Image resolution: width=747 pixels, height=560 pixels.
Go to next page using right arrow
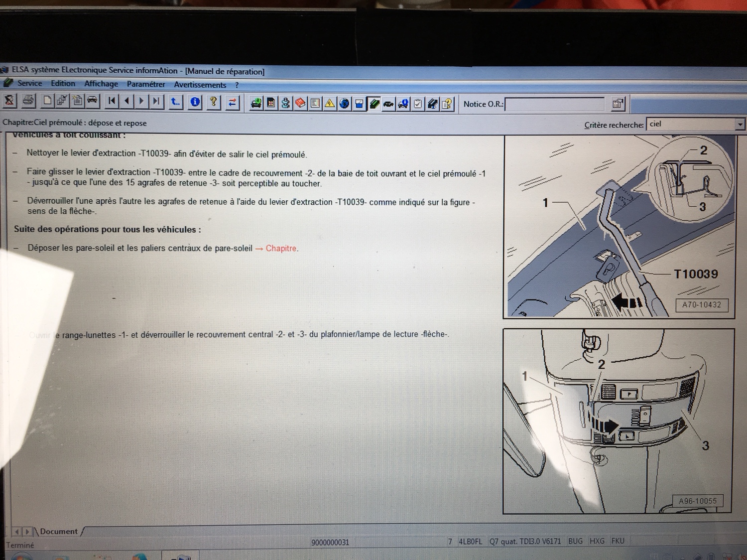pyautogui.click(x=141, y=101)
